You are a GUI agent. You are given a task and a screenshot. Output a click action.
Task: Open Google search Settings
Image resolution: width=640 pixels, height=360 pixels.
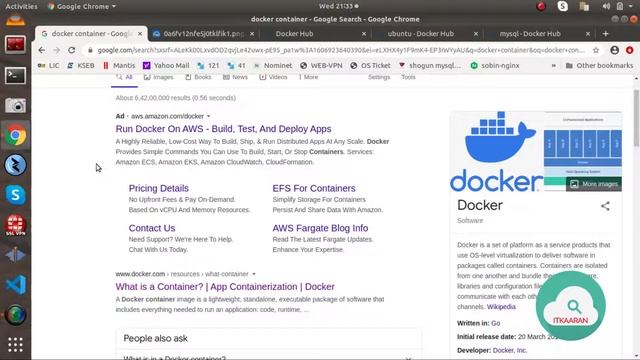[379, 77]
